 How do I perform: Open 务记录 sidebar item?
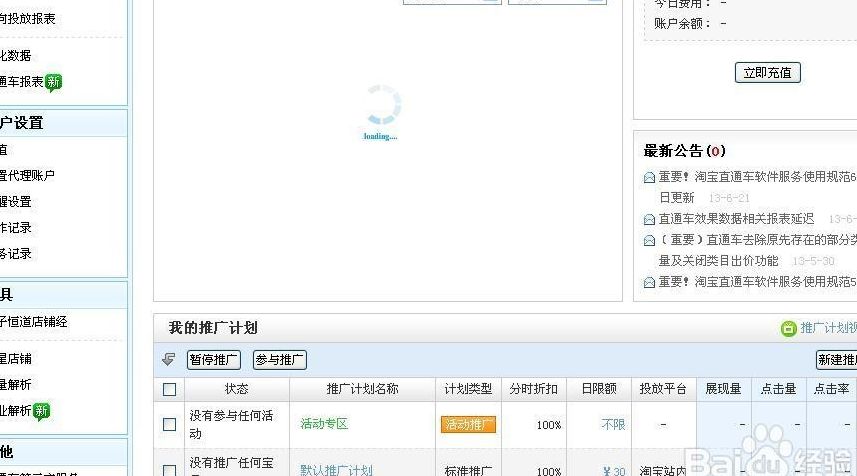pyautogui.click(x=15, y=254)
